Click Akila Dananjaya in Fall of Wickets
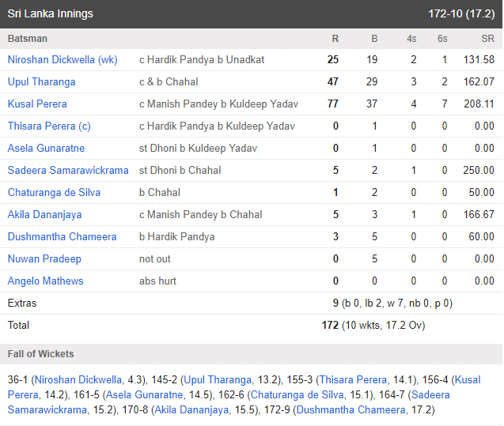The width and height of the screenshot is (504, 426). [x=192, y=410]
